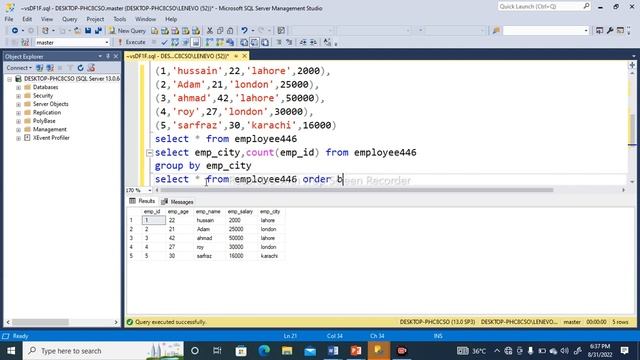The height and width of the screenshot is (360, 640).
Task: Click the Results to Grid icon
Action: [254, 42]
